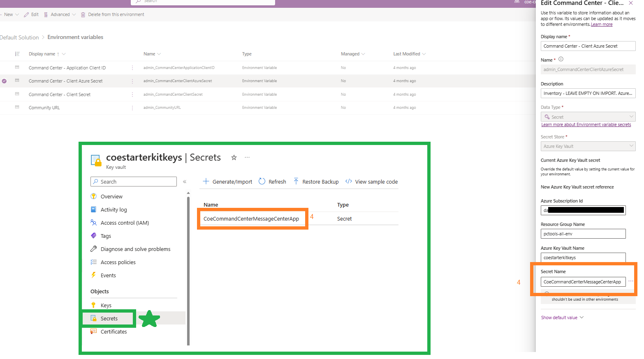Open Certificates in the key vault menu
644x359 pixels.
[112, 331]
